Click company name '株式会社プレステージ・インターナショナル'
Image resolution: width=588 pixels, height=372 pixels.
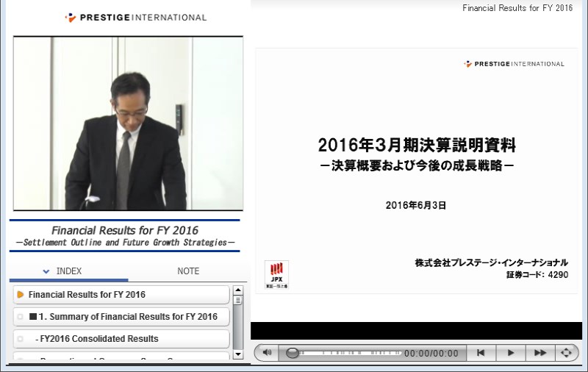coord(492,262)
